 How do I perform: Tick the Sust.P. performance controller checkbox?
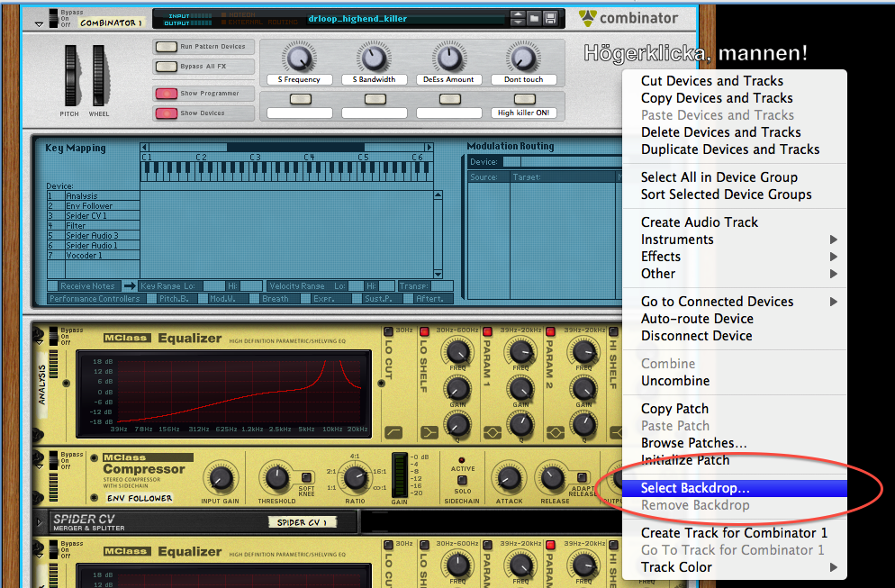[x=357, y=299]
